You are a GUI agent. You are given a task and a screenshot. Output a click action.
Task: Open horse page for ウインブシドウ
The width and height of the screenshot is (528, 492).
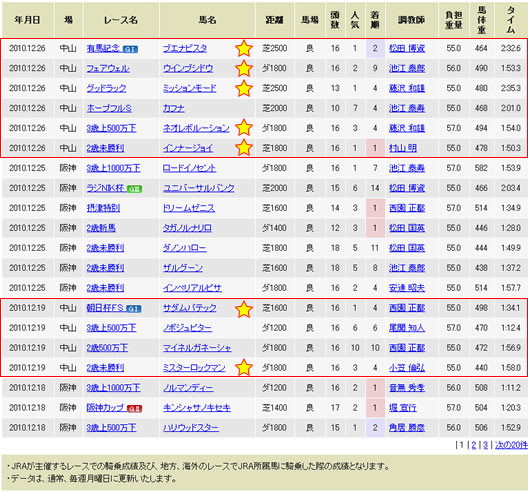188,68
